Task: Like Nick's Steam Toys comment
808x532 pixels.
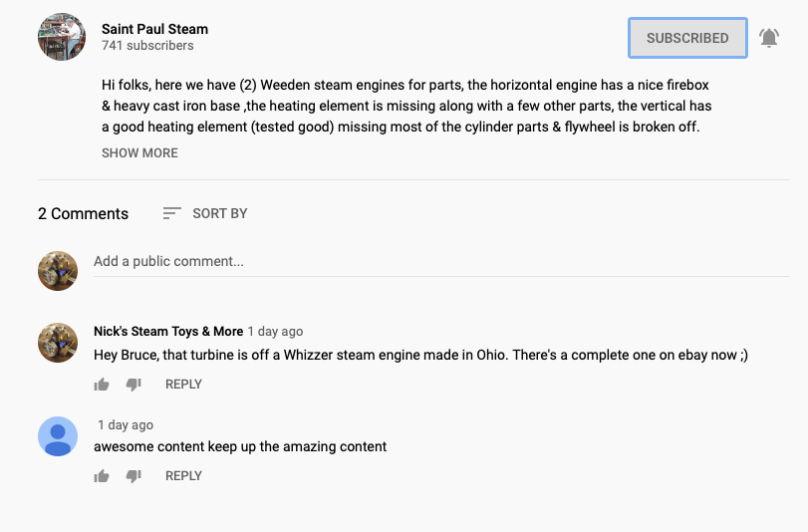Action: (x=102, y=385)
